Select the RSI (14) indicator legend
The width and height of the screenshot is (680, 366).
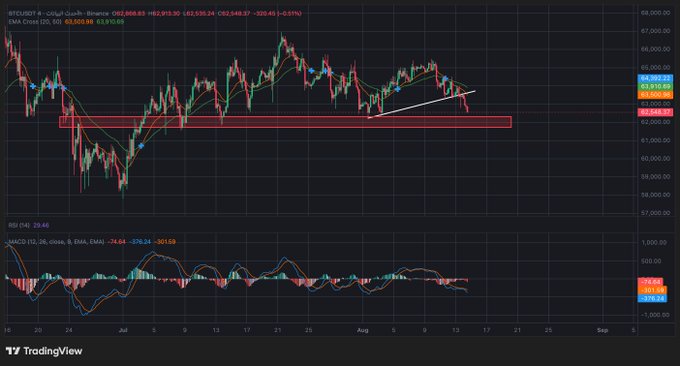pyautogui.click(x=19, y=225)
